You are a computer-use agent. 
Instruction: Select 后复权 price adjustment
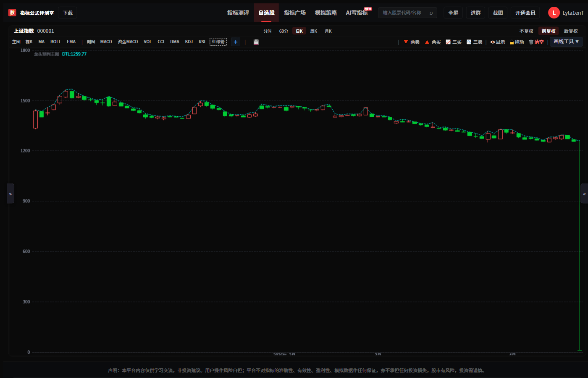571,31
